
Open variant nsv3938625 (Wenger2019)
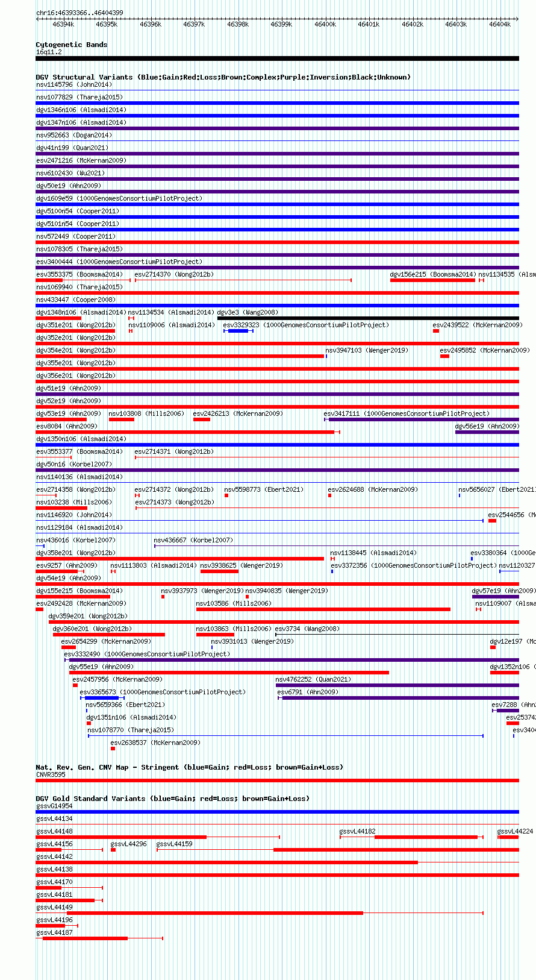(242, 565)
